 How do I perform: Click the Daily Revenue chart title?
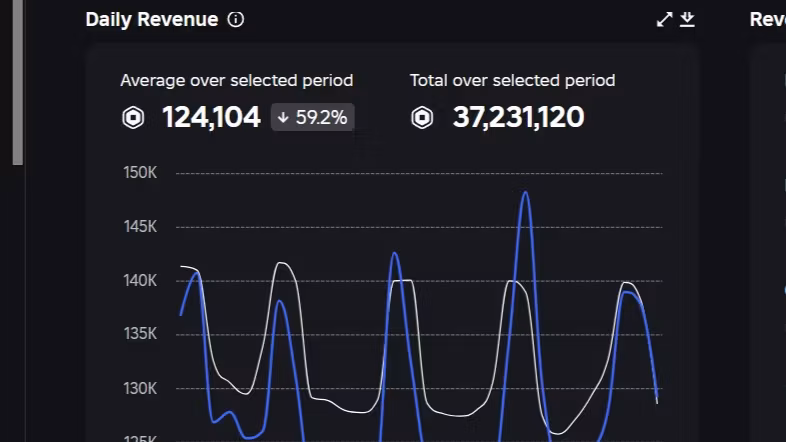click(151, 20)
